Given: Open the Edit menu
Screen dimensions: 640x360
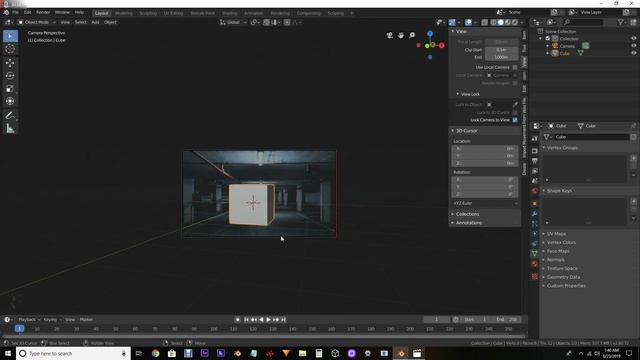Looking at the screenshot, I should click(x=27, y=13).
